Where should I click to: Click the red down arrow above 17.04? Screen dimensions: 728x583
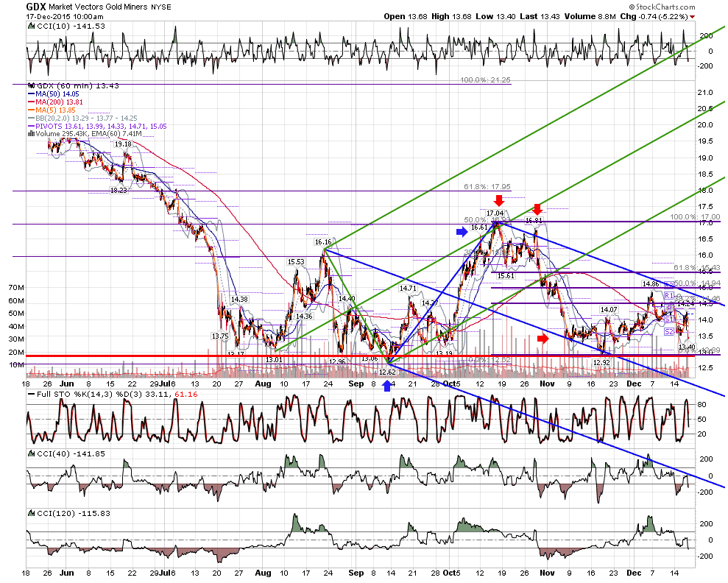pos(498,200)
